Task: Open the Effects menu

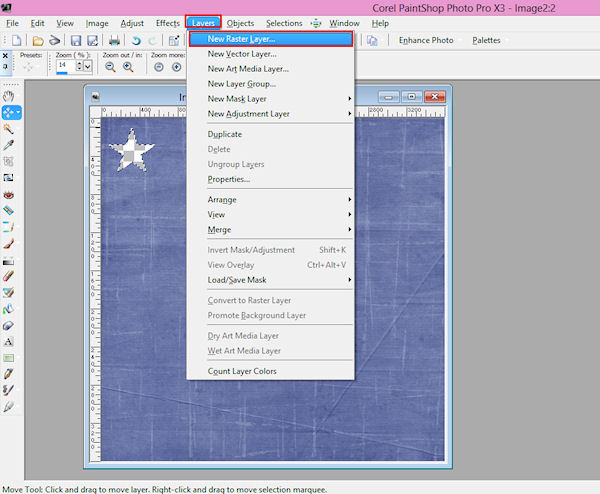Action: [168, 23]
